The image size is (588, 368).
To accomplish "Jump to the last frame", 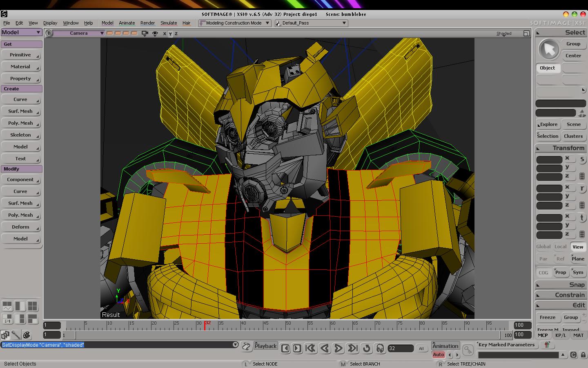I will click(352, 348).
